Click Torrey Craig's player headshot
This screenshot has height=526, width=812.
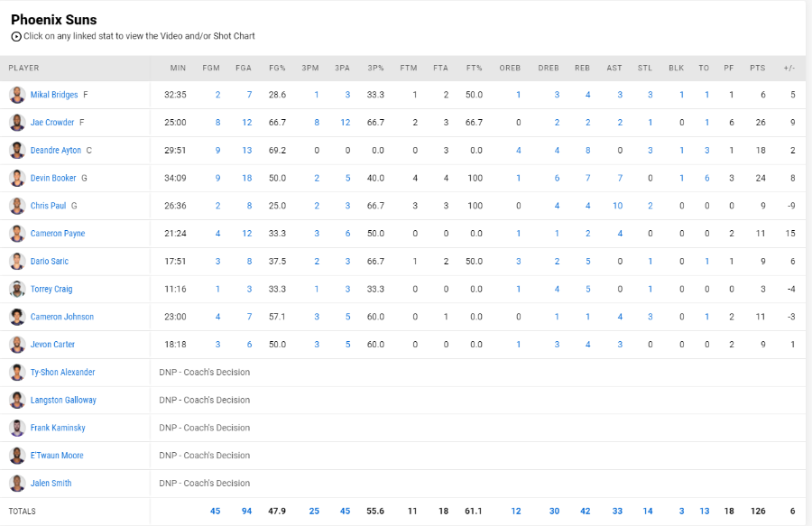click(17, 289)
